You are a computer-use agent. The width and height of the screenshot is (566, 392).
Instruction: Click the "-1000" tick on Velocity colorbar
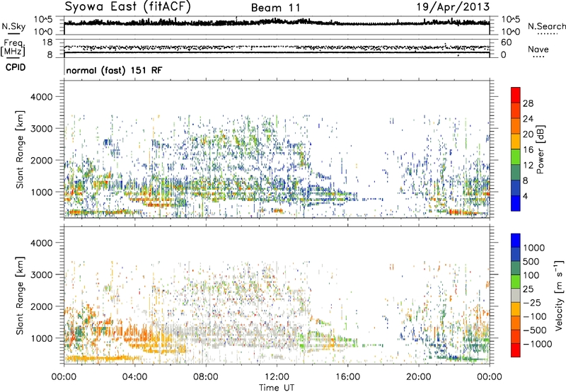point(538,344)
